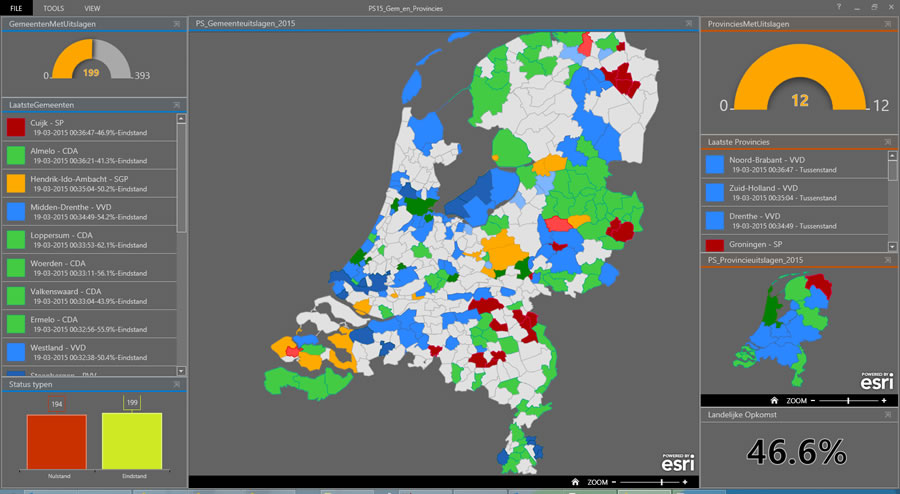The width and height of the screenshot is (900, 494).
Task: Click the home icon on the province map
Action: pos(774,400)
